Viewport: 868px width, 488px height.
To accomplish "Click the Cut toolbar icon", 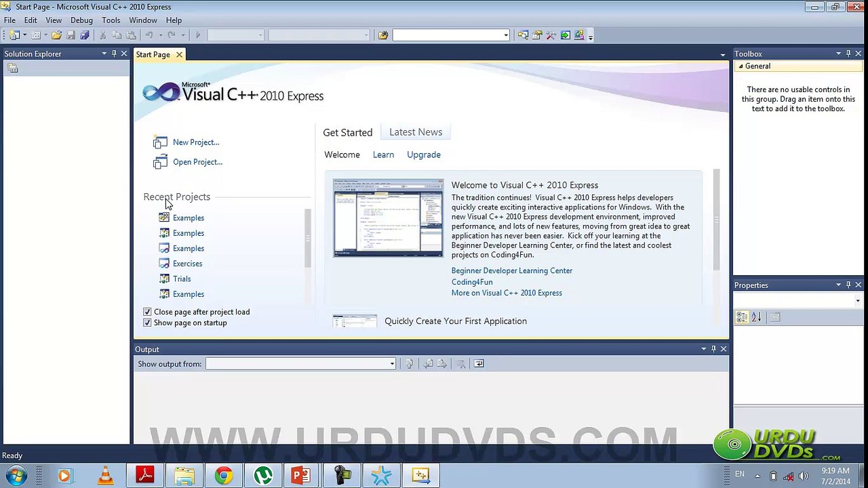I will (x=102, y=35).
